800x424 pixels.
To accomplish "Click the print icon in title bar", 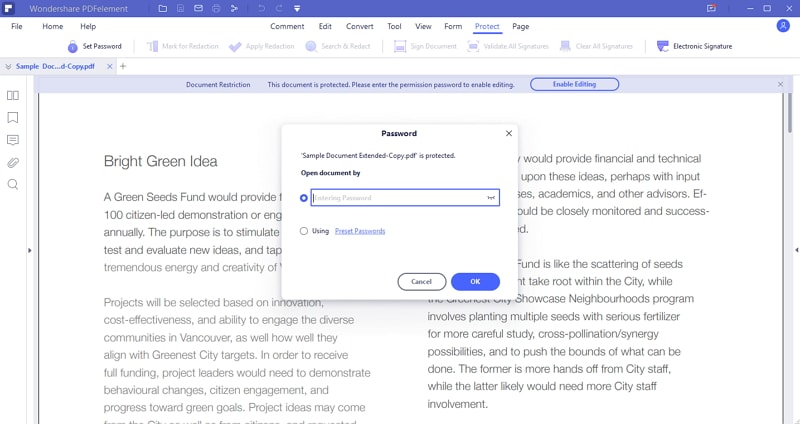I will (216, 9).
